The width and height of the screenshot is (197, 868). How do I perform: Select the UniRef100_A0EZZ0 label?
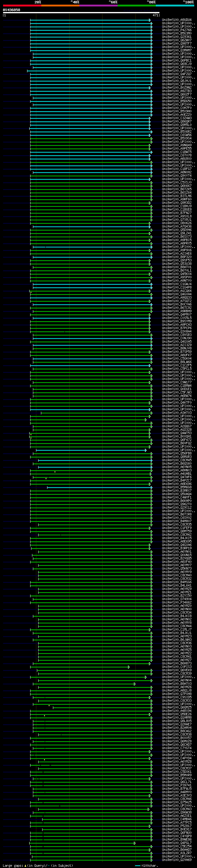pyautogui.click(x=177, y=115)
